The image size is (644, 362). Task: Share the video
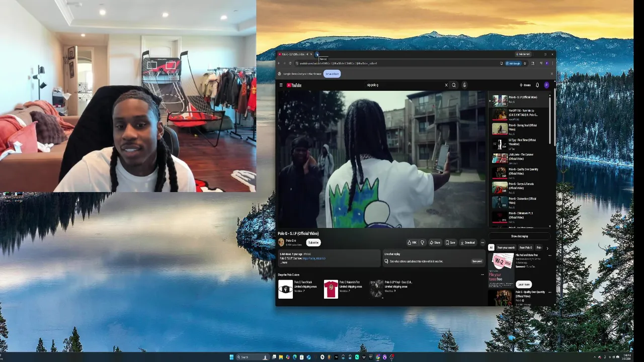click(435, 242)
